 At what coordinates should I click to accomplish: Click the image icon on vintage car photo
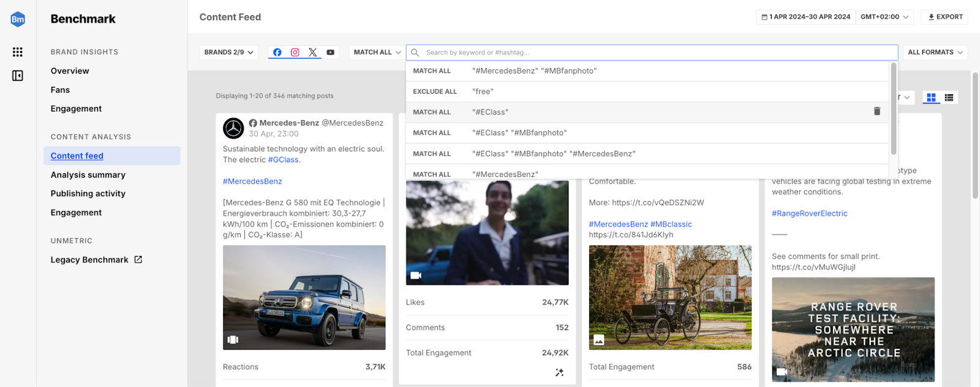coord(599,340)
